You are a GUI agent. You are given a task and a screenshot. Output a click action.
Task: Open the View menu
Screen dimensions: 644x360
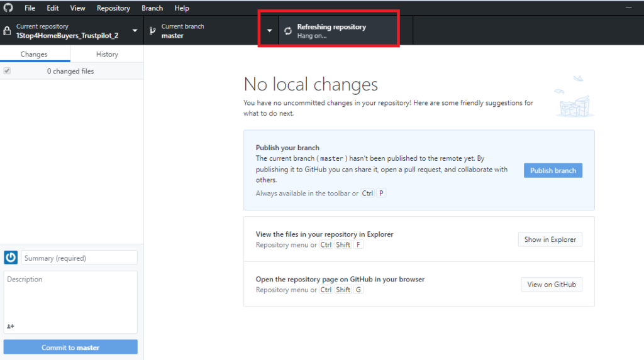point(77,8)
